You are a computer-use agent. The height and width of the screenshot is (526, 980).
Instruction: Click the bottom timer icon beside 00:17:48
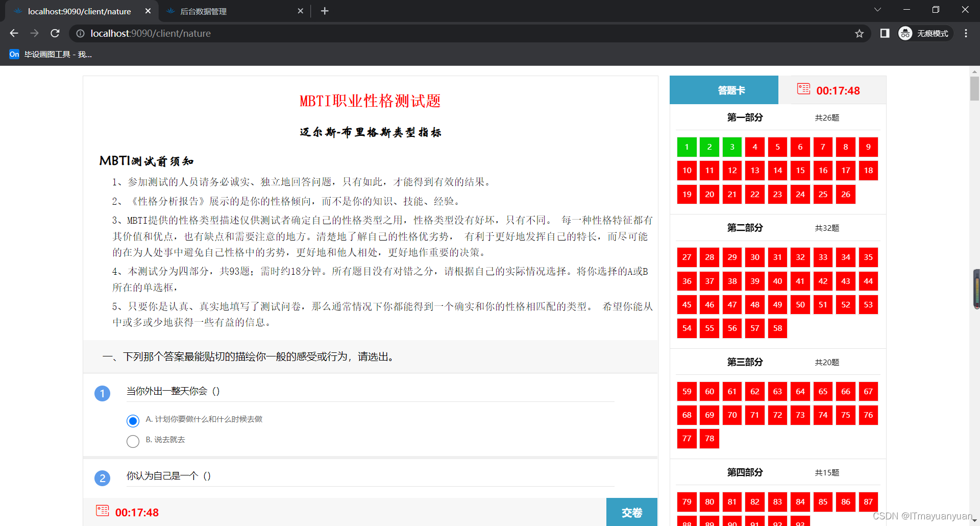coord(103,511)
